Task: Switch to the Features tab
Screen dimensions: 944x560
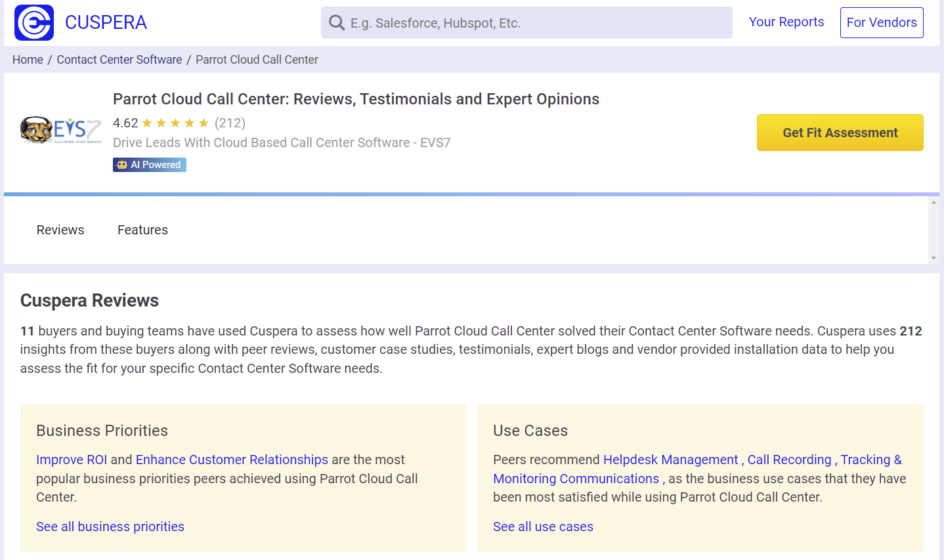Action: pos(142,230)
